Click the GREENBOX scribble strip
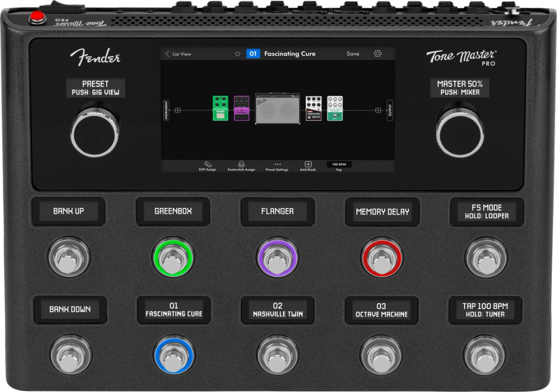The height and width of the screenshot is (392, 557). [173, 211]
